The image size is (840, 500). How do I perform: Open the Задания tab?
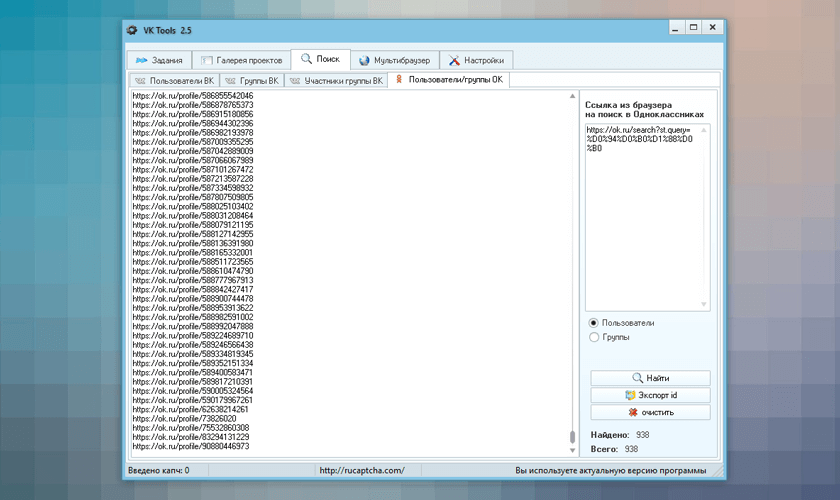click(x=159, y=60)
